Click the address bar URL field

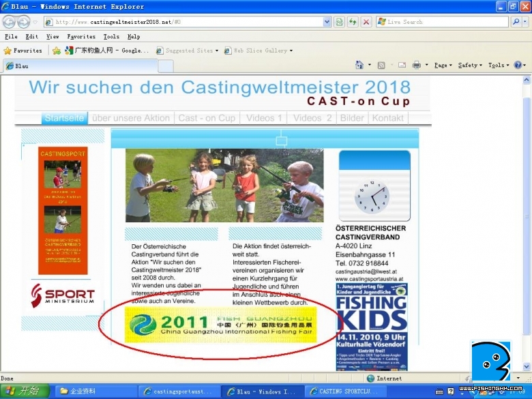click(x=183, y=22)
